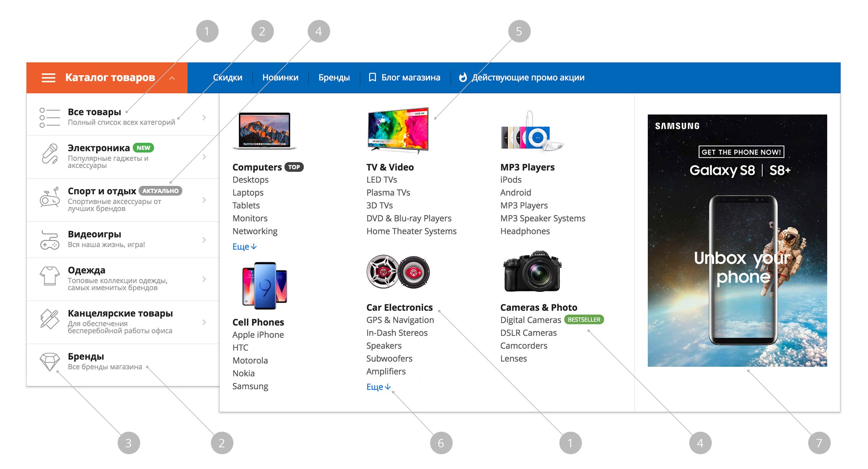Expand the Электроника submenu arrow
868x469 pixels.
point(204,157)
